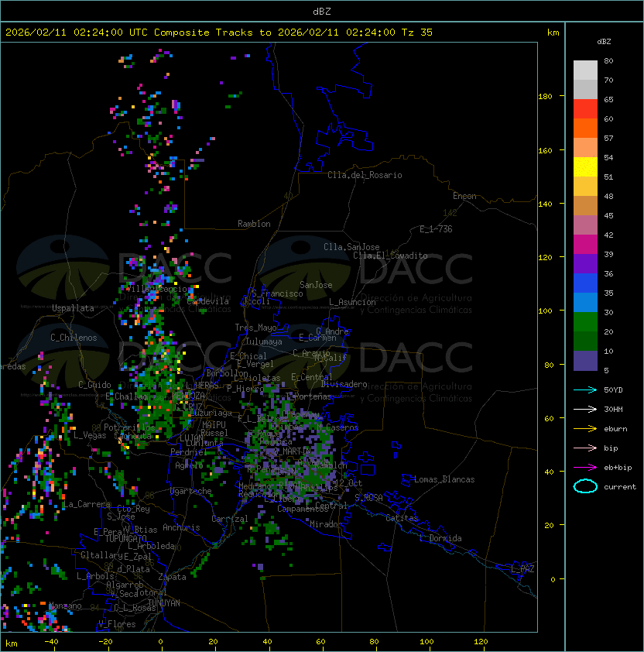This screenshot has height=652, width=644.
Task: Click the 'Anchoris' map label
Action: pyautogui.click(x=181, y=527)
